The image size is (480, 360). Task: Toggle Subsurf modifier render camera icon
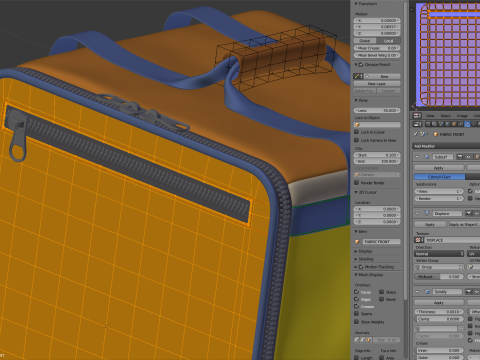(460, 157)
